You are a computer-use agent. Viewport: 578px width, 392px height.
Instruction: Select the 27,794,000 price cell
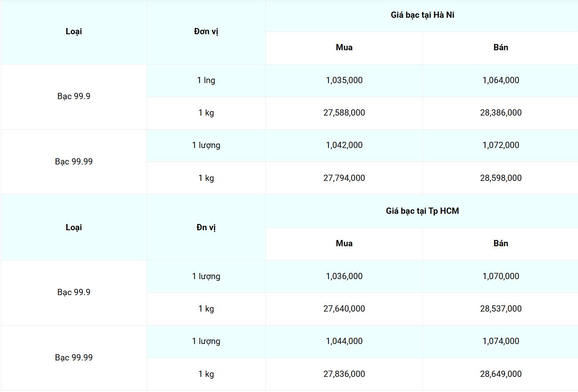point(344,178)
